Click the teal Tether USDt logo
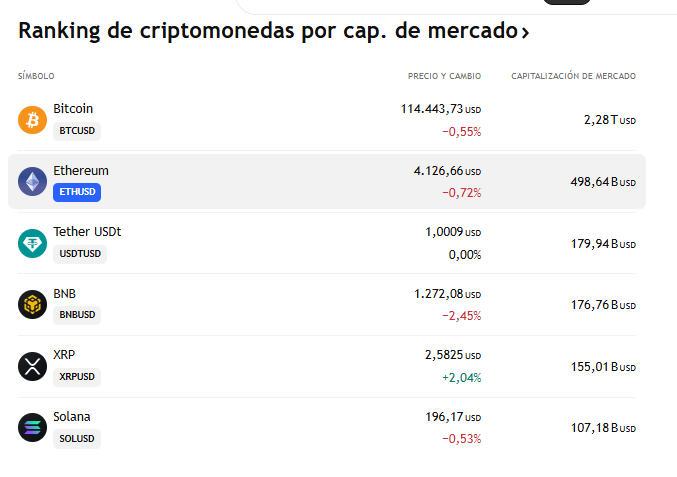Image resolution: width=677 pixels, height=477 pixels. tap(32, 243)
